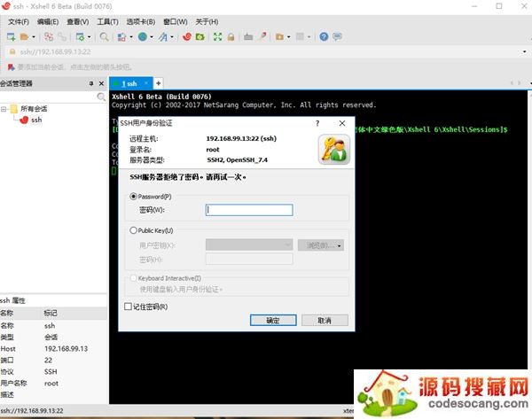Open the Open session dropdown arrow
This screenshot has width=532, height=419.
pos(34,37)
